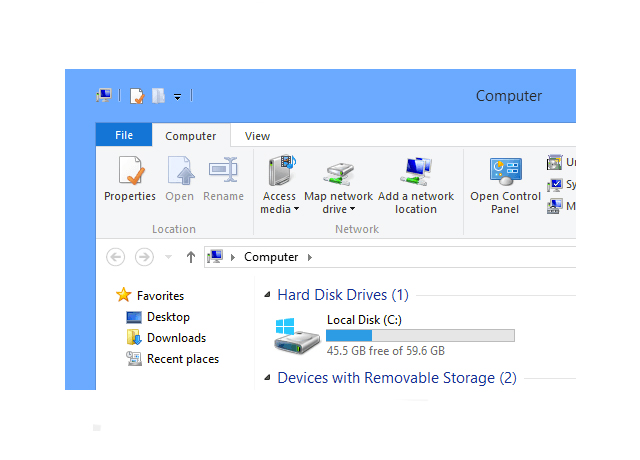Open Recent places in Favorites
This screenshot has height=460, width=640.
(183, 359)
